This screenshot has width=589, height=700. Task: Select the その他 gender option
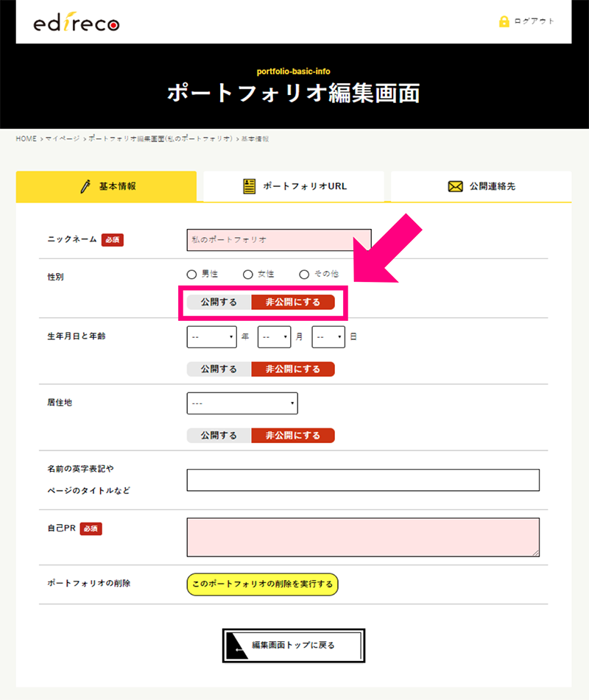coord(304,274)
